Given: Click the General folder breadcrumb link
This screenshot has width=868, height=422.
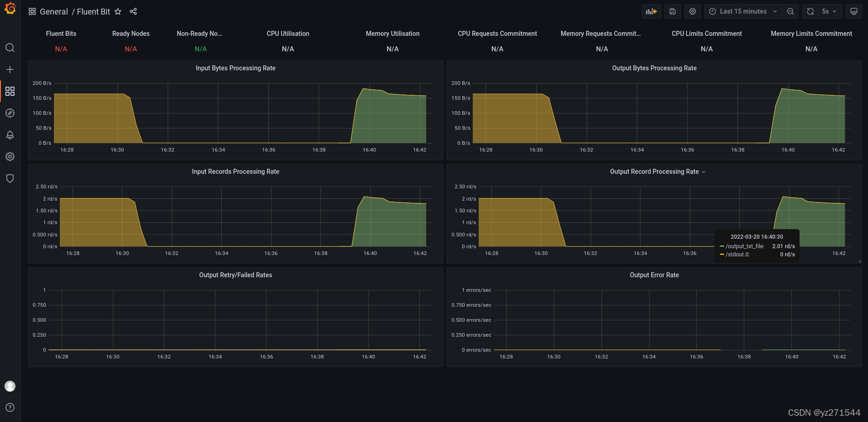Looking at the screenshot, I should 53,12.
